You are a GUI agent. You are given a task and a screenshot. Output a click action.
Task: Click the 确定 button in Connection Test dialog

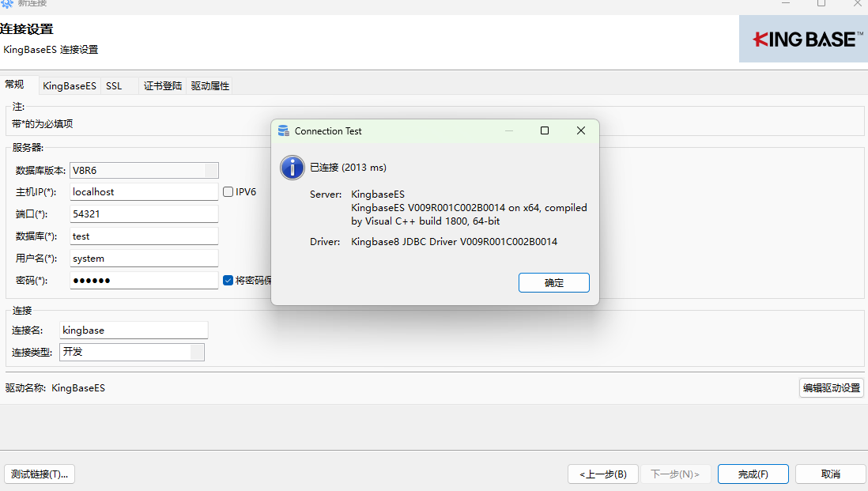point(553,282)
